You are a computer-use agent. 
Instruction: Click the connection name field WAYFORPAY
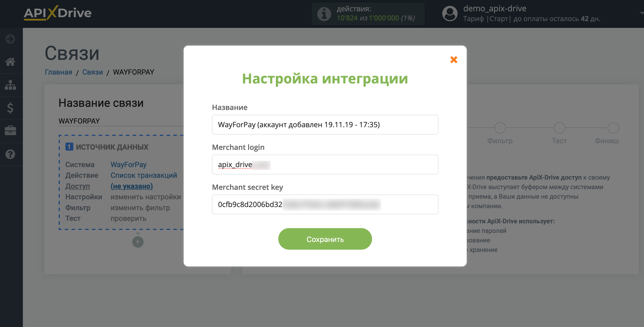coord(121,121)
